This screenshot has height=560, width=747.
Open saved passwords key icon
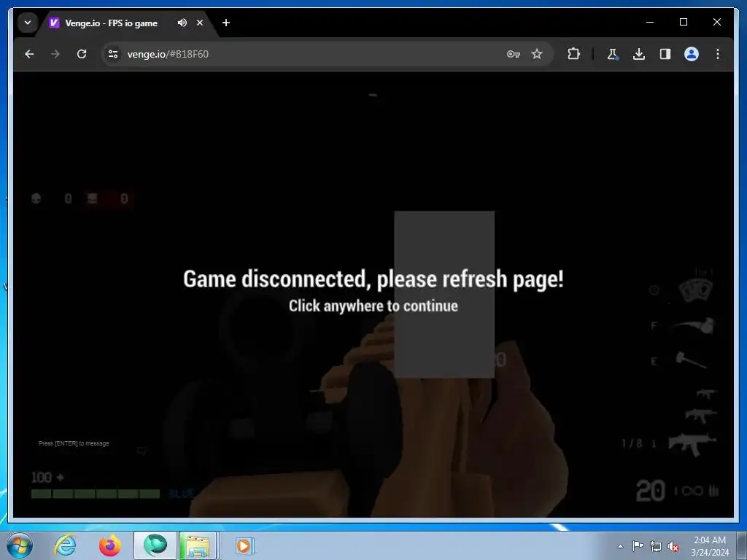(x=513, y=54)
